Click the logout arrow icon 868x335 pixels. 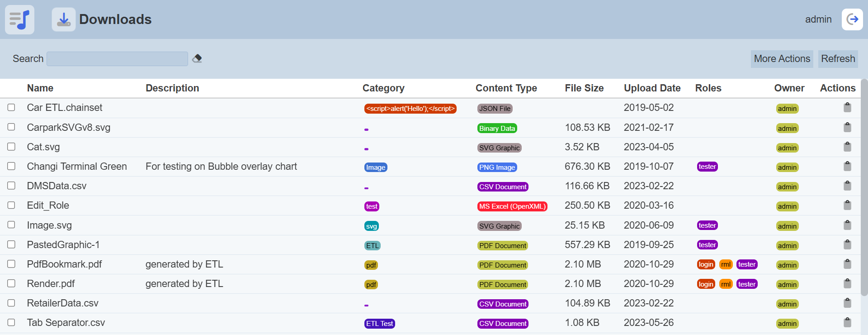pos(852,19)
